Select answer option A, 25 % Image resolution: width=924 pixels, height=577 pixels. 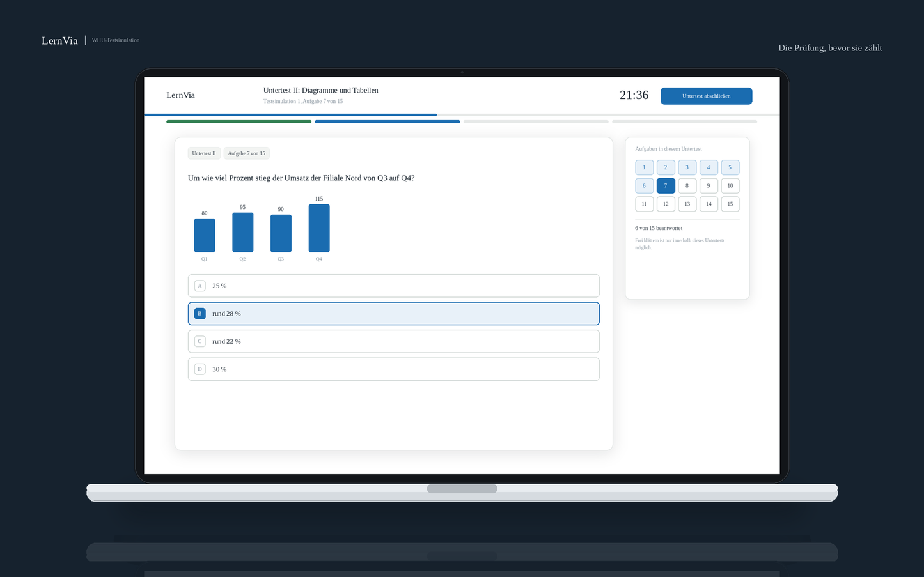(x=393, y=286)
